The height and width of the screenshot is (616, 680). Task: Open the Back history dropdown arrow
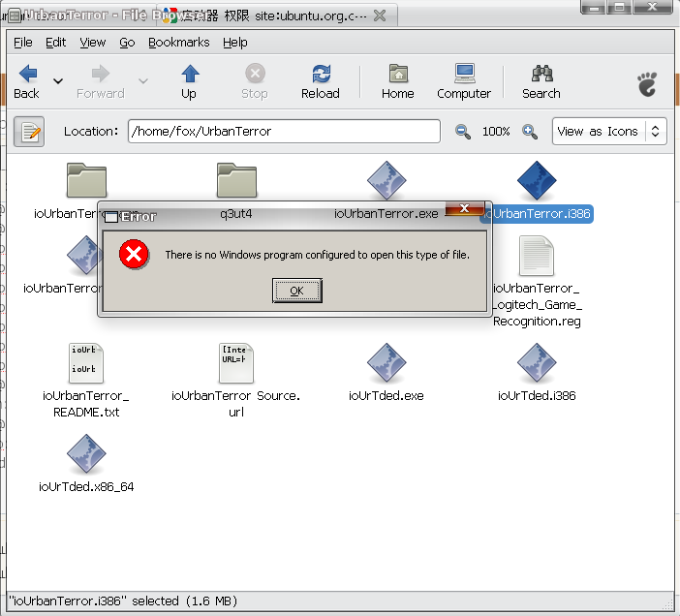click(58, 81)
